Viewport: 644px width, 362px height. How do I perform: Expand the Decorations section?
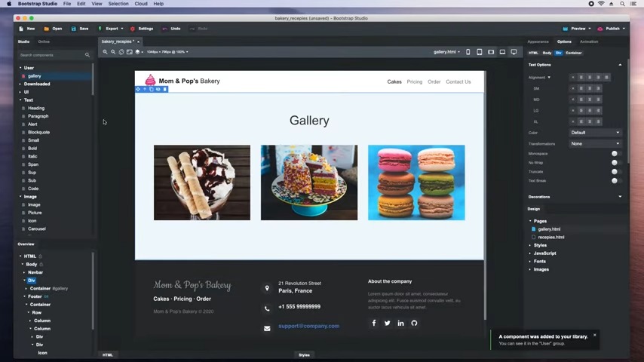pyautogui.click(x=620, y=197)
